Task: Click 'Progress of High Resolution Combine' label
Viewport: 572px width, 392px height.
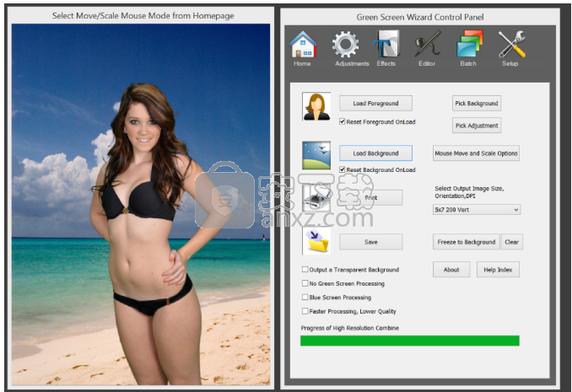Action: coord(350,328)
